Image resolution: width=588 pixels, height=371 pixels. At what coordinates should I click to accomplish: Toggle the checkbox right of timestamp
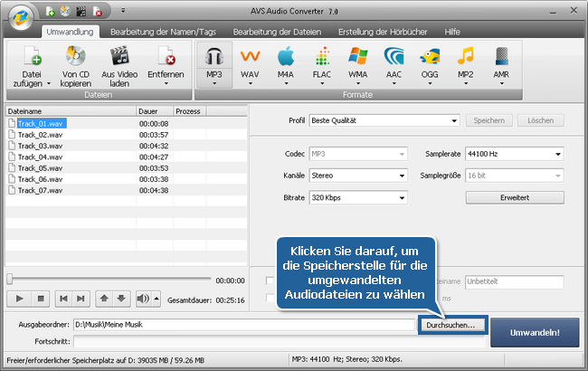pos(270,281)
